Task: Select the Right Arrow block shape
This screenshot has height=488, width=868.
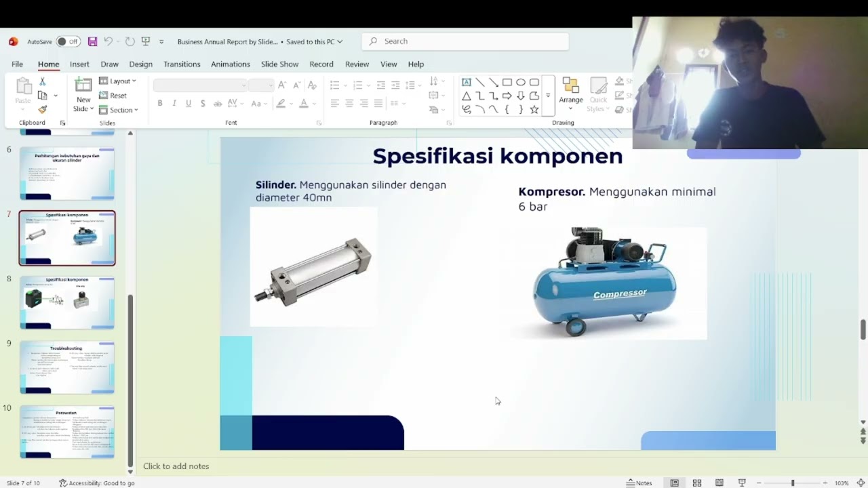Action: point(507,96)
